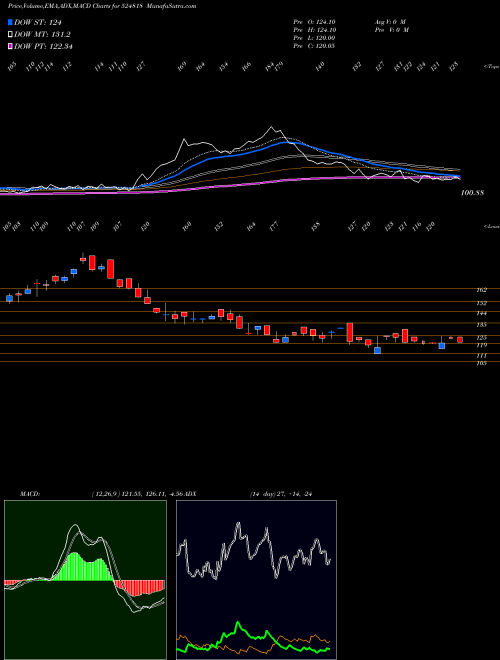Click the 177 value in the lows row
The image size is (500, 660).
(x=274, y=226)
